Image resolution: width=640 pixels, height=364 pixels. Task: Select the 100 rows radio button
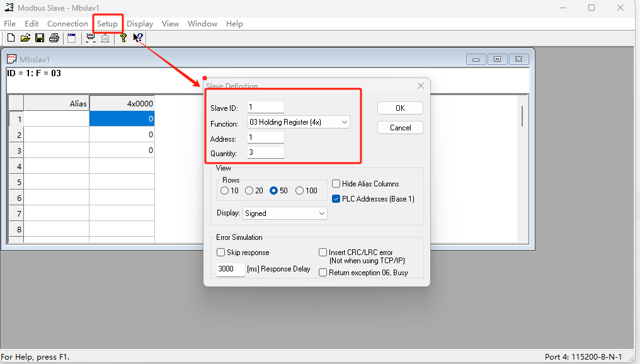pyautogui.click(x=299, y=191)
